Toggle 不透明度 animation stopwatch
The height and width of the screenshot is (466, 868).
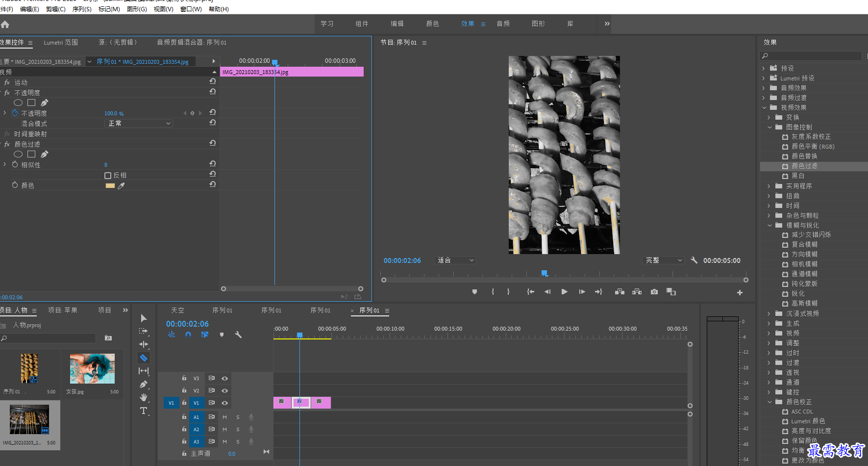tap(15, 113)
